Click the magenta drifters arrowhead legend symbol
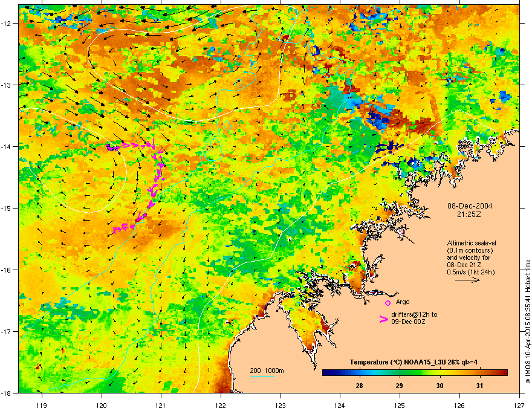This screenshot has height=411, width=532. [x=384, y=319]
